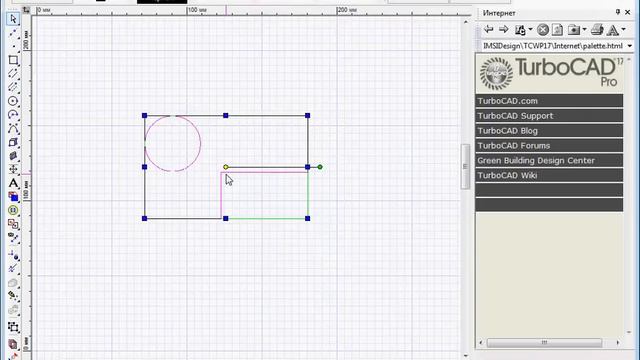Open the text size dropdown arrow
Screen dimensions: 640x360
pyautogui.click(x=623, y=29)
